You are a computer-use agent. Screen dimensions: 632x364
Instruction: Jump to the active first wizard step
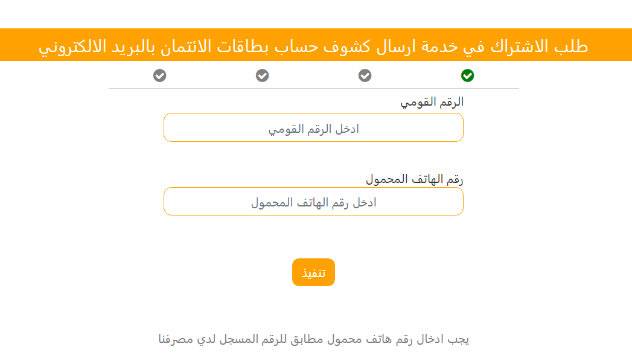pos(467,75)
